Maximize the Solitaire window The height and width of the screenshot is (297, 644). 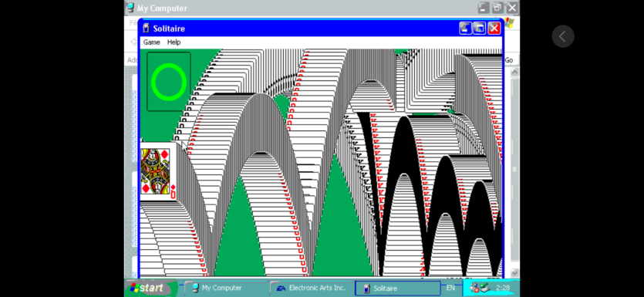(x=479, y=29)
